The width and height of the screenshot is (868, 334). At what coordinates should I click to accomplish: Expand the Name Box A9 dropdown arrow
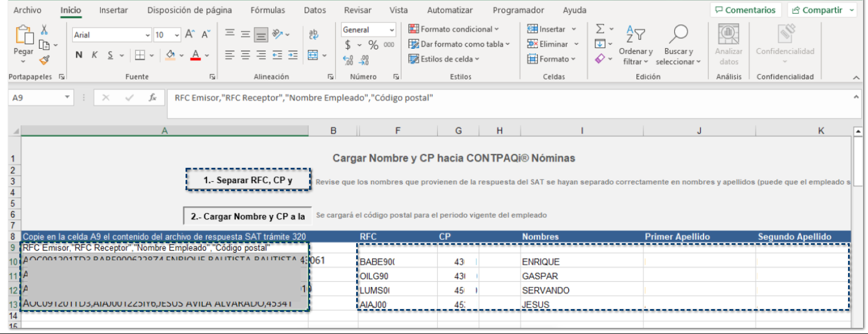point(67,97)
